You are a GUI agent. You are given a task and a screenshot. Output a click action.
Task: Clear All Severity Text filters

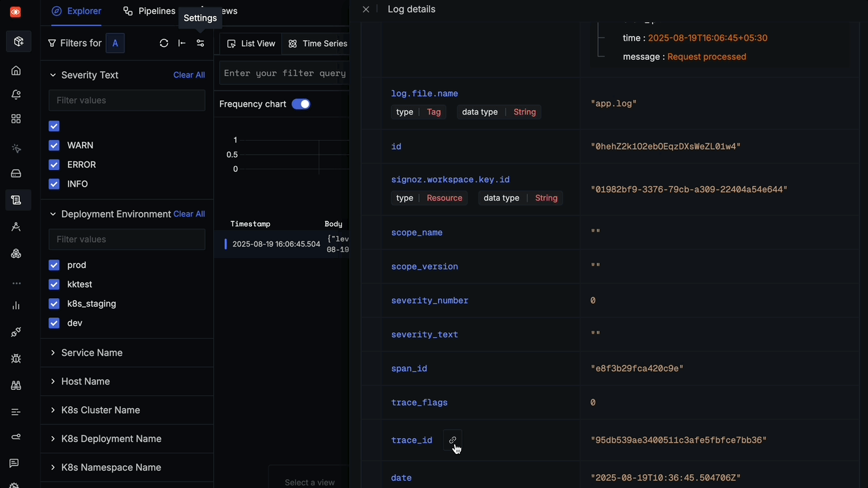coord(189,75)
